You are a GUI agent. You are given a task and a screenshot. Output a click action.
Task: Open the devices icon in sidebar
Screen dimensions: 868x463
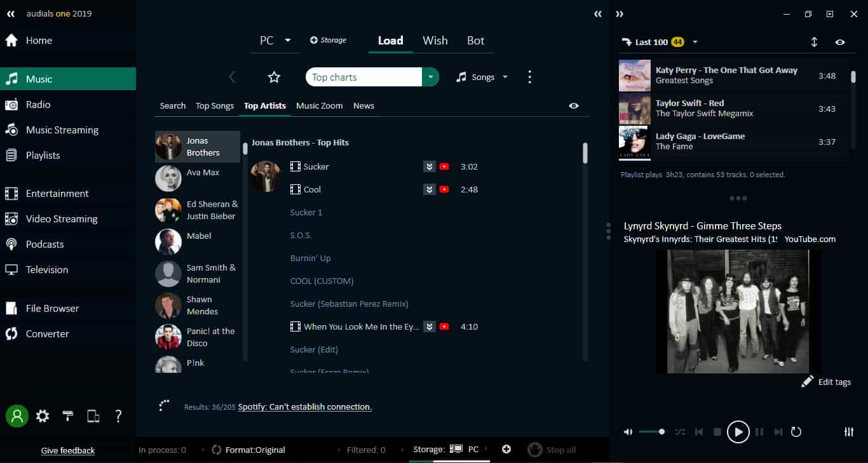pos(93,416)
